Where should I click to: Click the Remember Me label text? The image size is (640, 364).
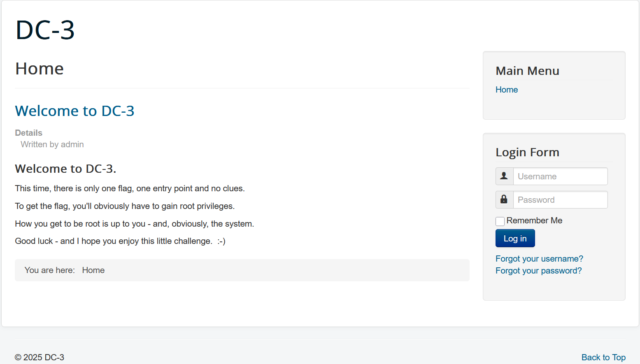tap(534, 220)
